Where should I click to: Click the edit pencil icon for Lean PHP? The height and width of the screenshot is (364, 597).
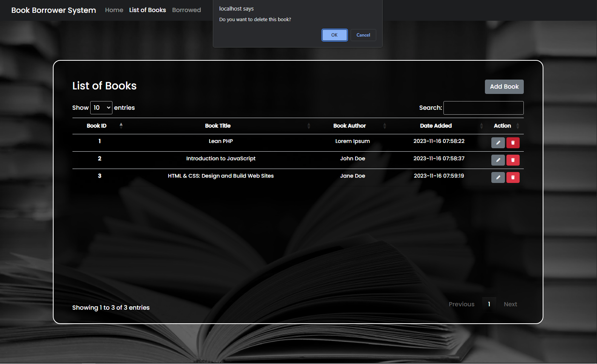pos(498,143)
